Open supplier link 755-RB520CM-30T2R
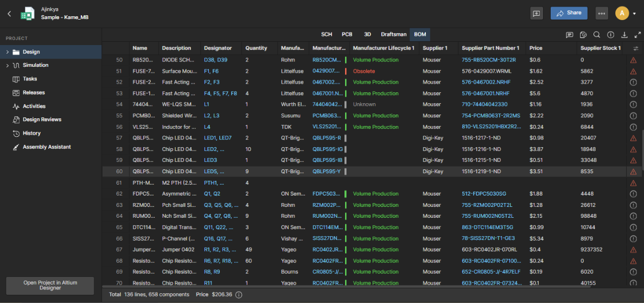644x303 pixels. [x=489, y=60]
